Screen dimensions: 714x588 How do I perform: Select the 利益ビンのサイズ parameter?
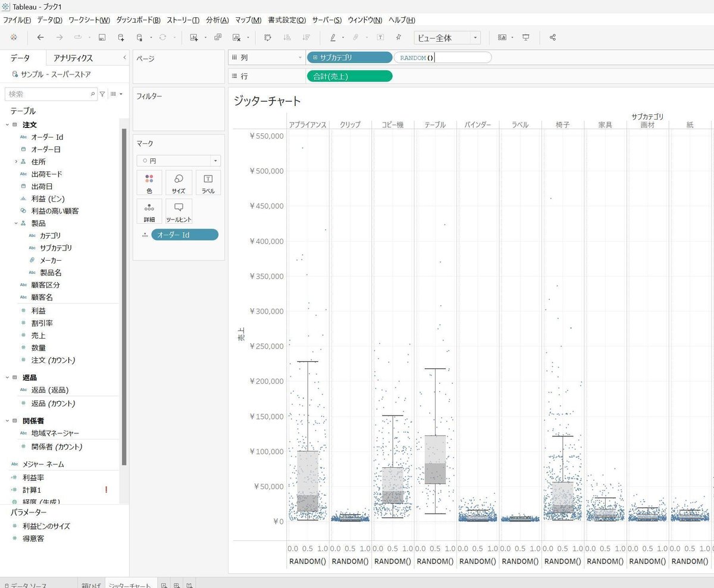46,526
